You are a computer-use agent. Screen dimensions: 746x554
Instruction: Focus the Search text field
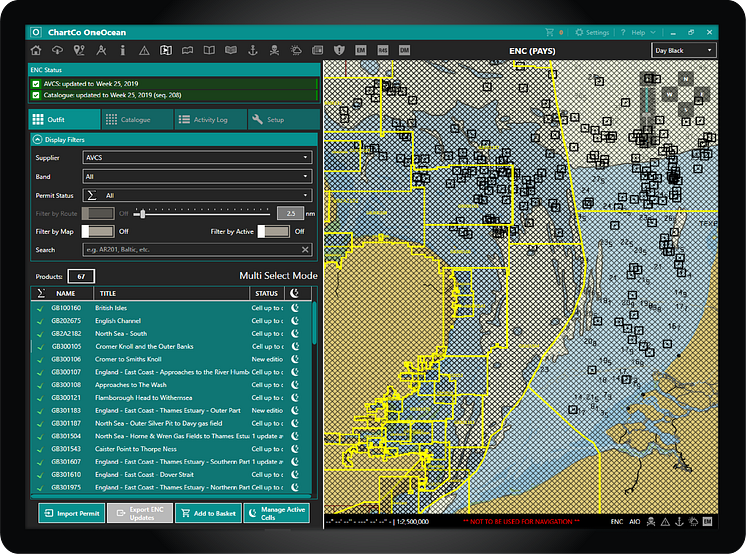(x=197, y=249)
